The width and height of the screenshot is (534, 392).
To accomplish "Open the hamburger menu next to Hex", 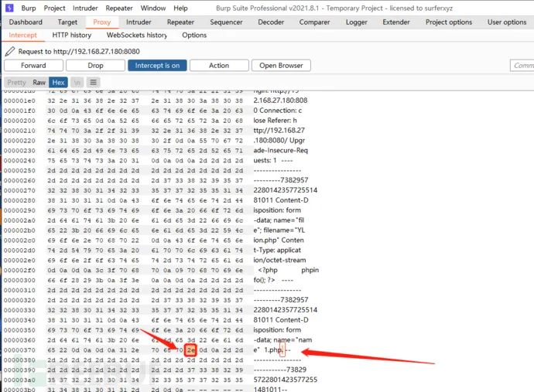I will click(x=94, y=83).
